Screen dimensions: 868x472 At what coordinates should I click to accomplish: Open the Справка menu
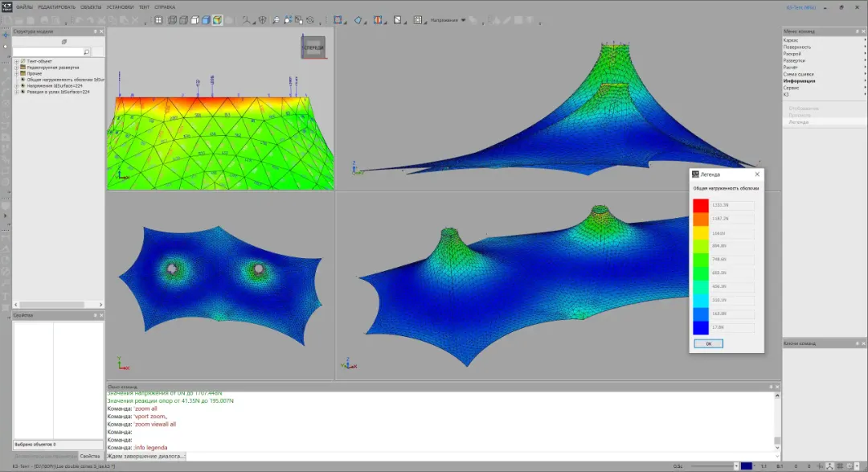tap(166, 6)
